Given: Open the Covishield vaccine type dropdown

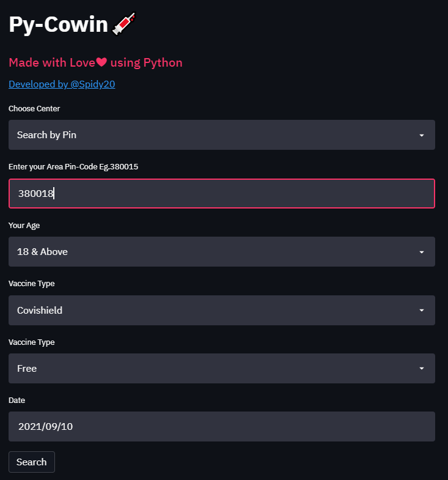Looking at the screenshot, I should (221, 310).
